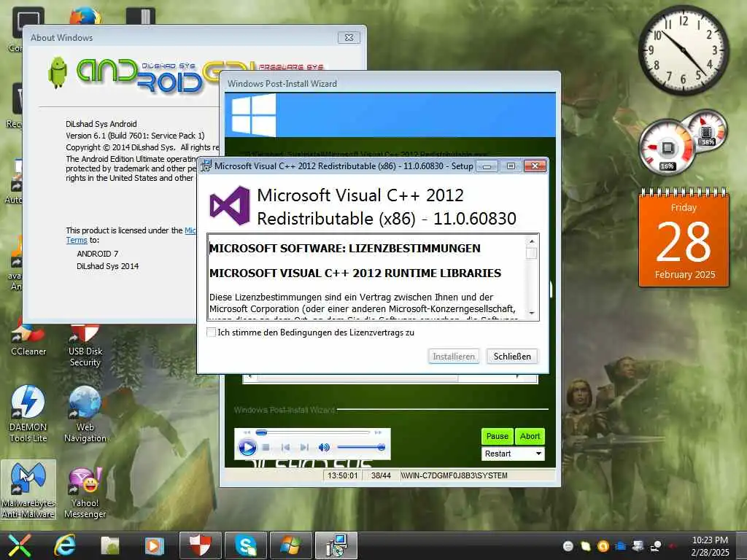This screenshot has width=747, height=560.
Task: Click the media player seek bar
Action: 313,432
